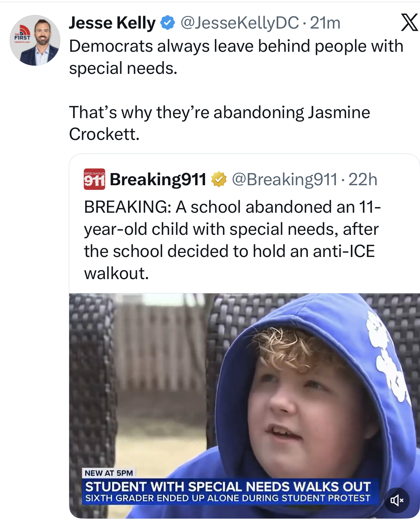
Task: Expand the post text about Democrats
Action: (236, 57)
